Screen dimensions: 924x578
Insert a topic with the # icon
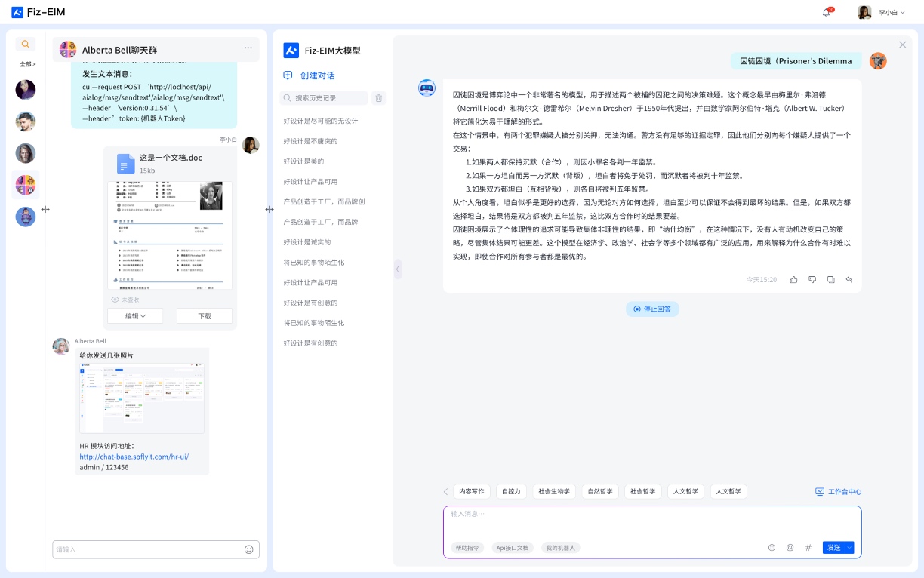(808, 548)
